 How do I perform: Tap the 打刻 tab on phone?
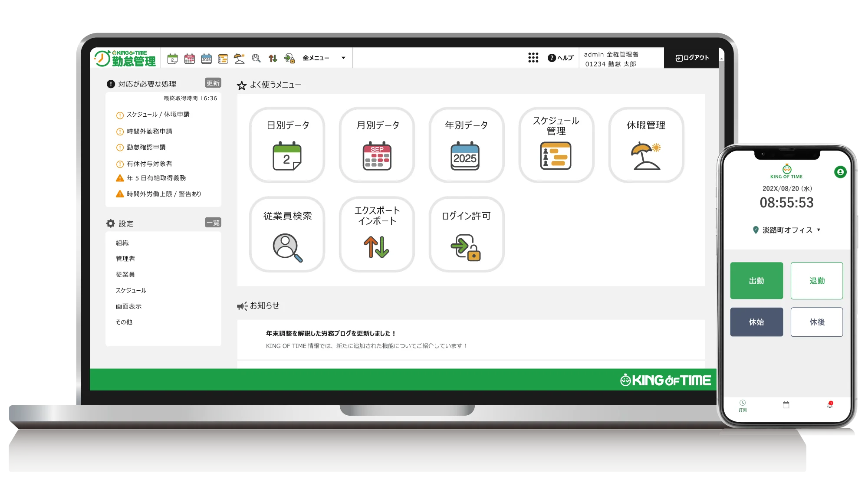(743, 406)
